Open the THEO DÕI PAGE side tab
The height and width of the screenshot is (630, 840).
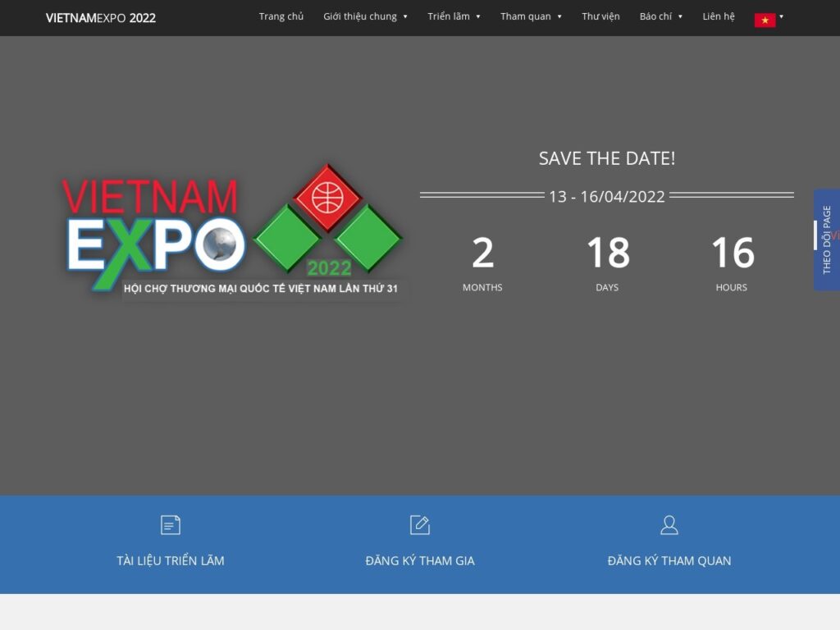pos(827,240)
